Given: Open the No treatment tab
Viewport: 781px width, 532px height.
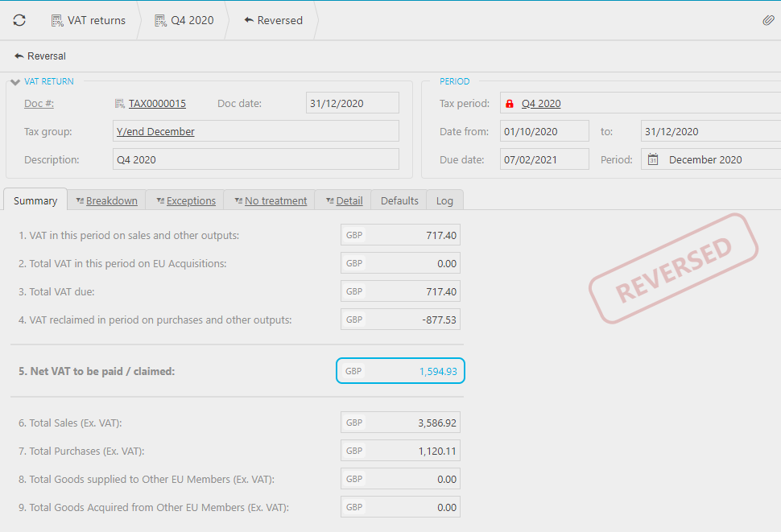Looking at the screenshot, I should [x=275, y=201].
